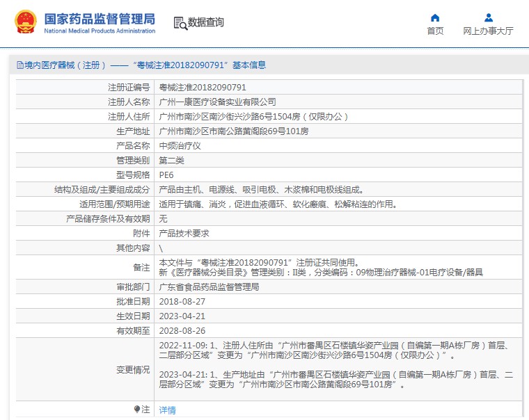The image size is (529, 420).
Task: Open the 首页 navigation item
Action: tap(435, 31)
